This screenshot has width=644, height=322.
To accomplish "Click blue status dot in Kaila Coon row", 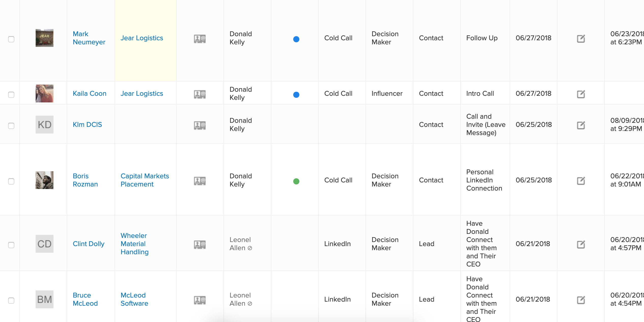I will 296,95.
